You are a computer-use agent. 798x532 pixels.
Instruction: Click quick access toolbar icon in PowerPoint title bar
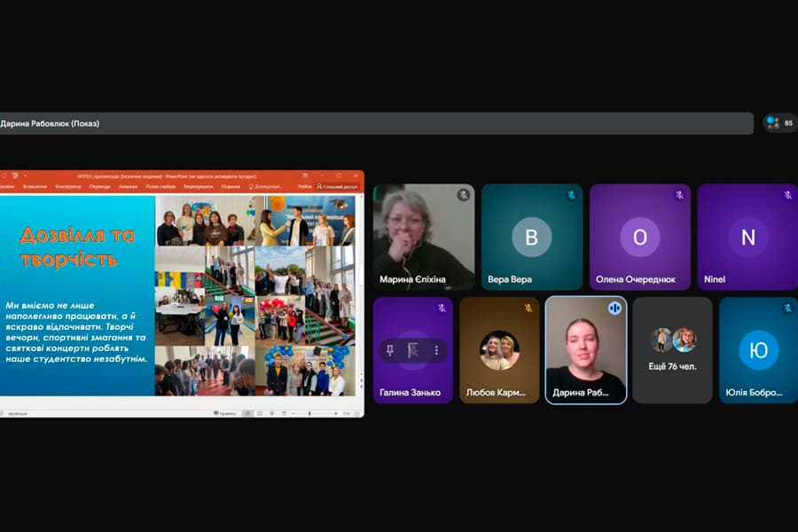click(x=15, y=176)
